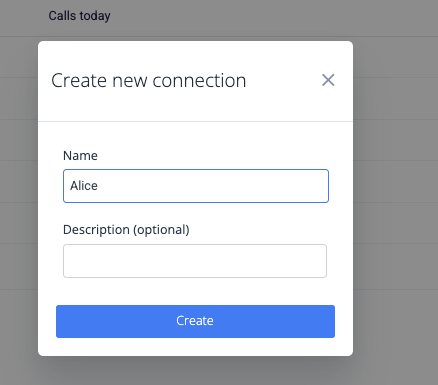Image resolution: width=438 pixels, height=385 pixels.
Task: Click the Create new connection title
Action: [149, 81]
